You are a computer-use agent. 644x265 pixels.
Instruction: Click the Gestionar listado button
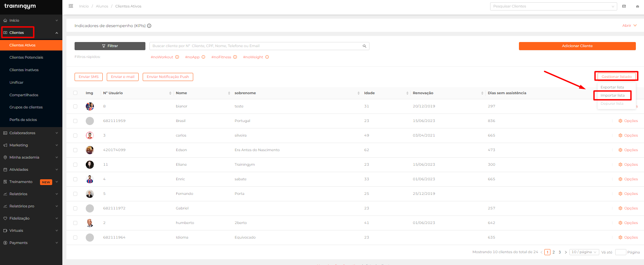(617, 77)
